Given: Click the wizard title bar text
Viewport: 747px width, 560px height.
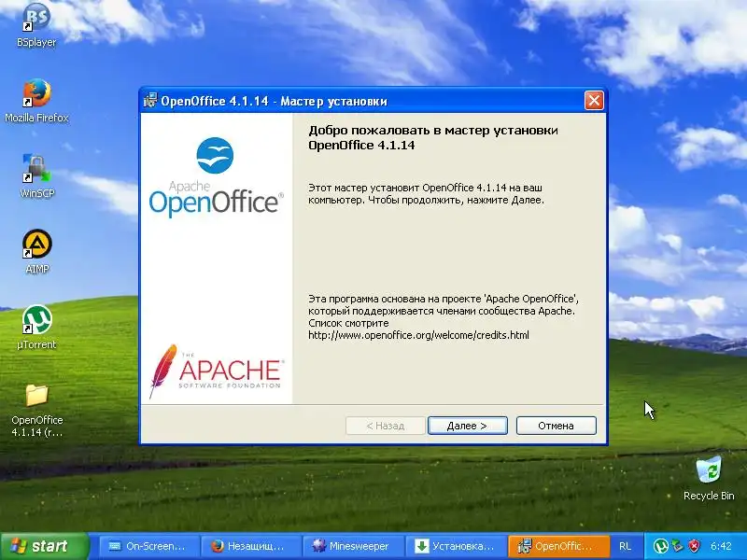Looking at the screenshot, I should pos(274,101).
